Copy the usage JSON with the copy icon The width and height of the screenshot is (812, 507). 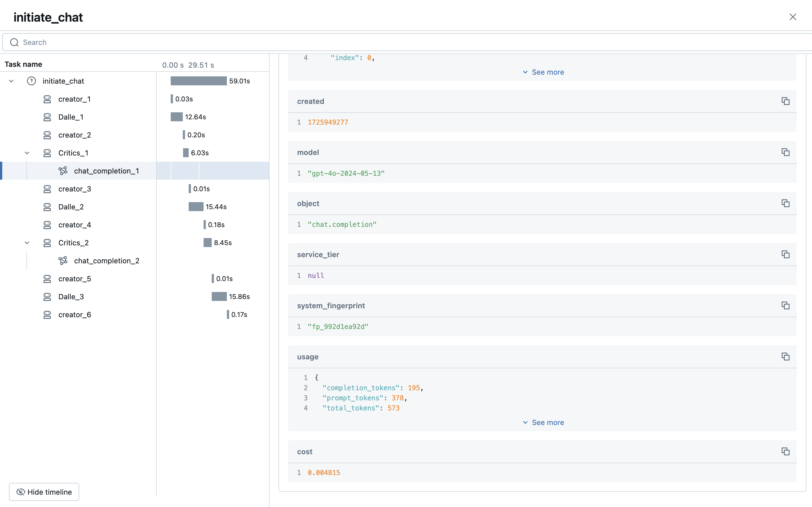pyautogui.click(x=786, y=357)
